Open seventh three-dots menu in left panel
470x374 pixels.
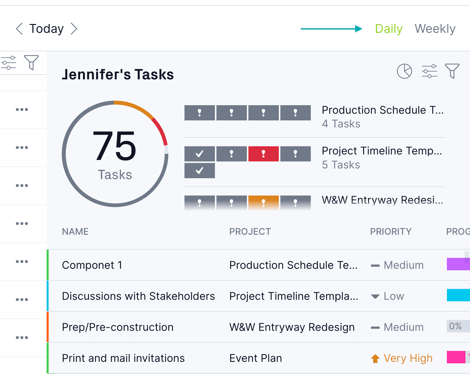[22, 337]
